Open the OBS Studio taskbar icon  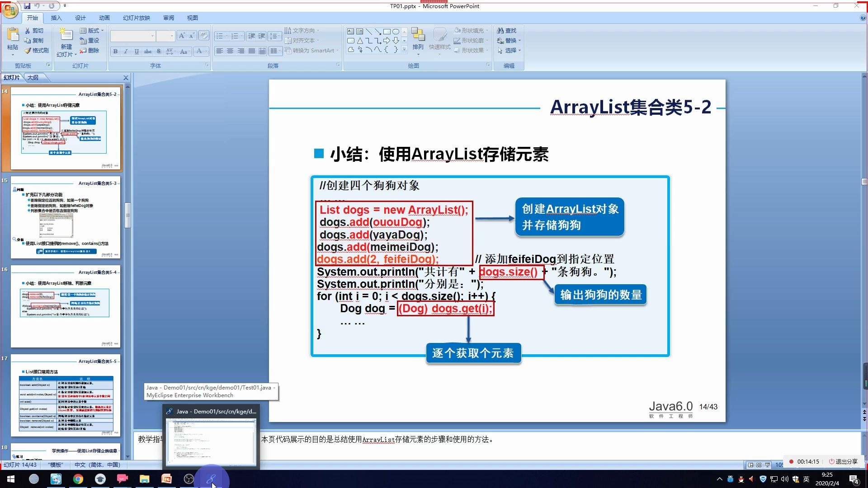pyautogui.click(x=189, y=479)
